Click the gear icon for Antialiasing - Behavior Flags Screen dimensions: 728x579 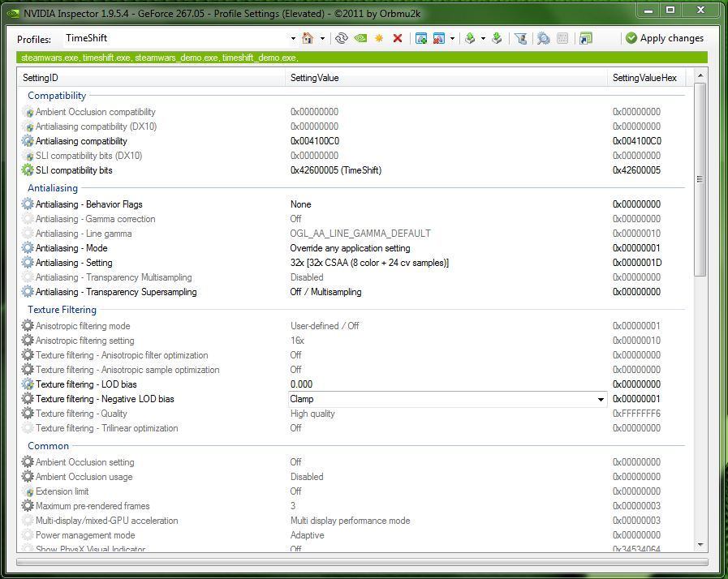(28, 204)
